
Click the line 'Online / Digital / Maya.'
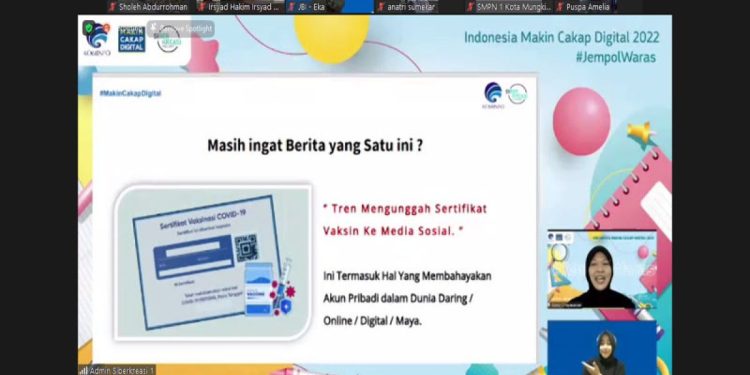373,321
